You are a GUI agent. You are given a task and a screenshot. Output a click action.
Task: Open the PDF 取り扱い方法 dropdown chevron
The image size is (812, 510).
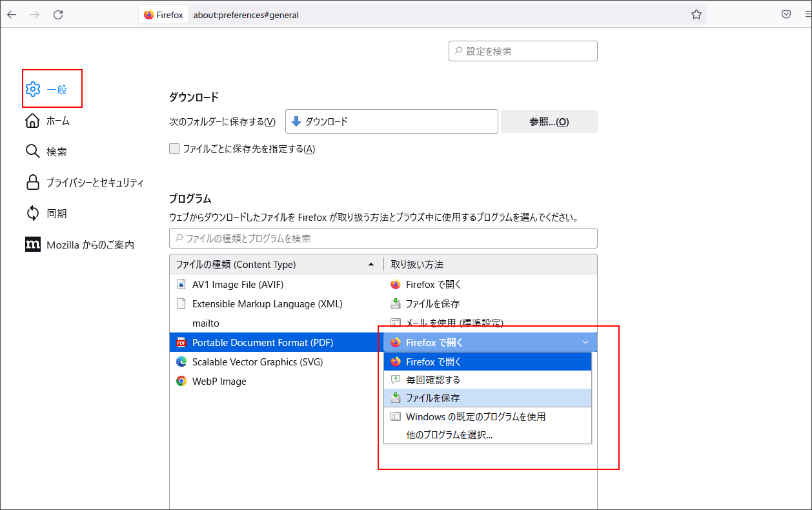click(x=585, y=342)
